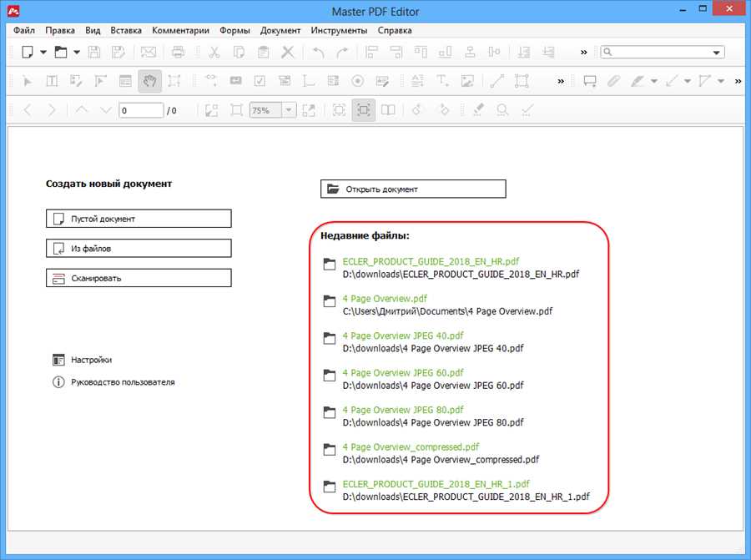The height and width of the screenshot is (560, 751).
Task: Open recent file 4 Page Overview_compressed.pdf
Action: tap(411, 447)
